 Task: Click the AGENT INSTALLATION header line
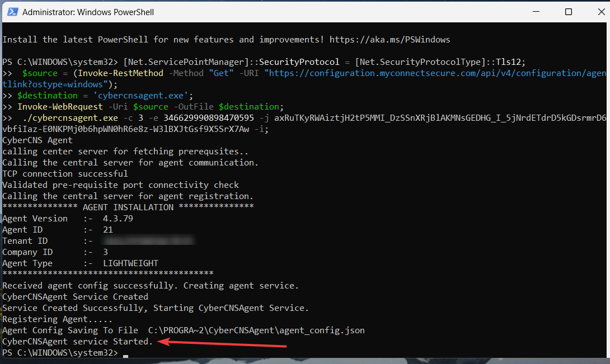[x=128, y=207]
